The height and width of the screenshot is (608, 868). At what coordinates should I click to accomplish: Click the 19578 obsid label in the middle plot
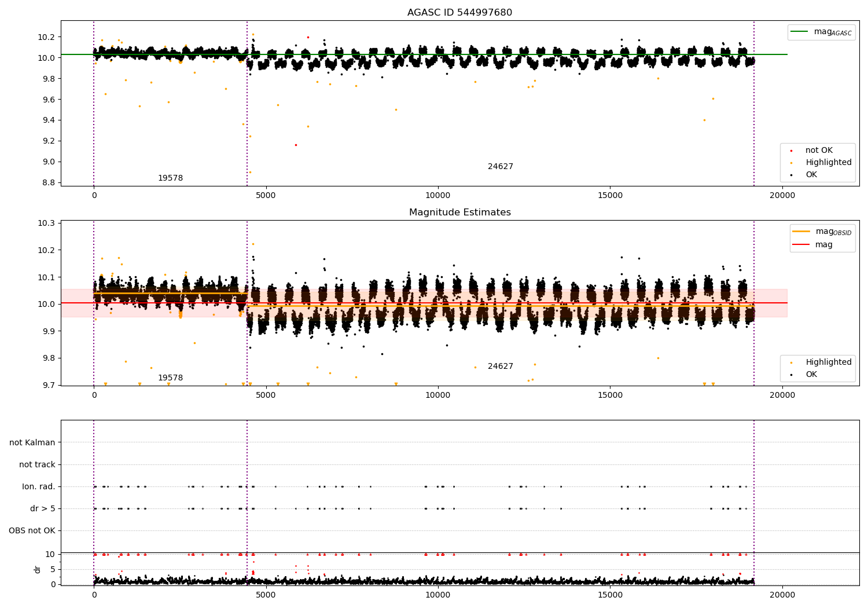tap(170, 378)
